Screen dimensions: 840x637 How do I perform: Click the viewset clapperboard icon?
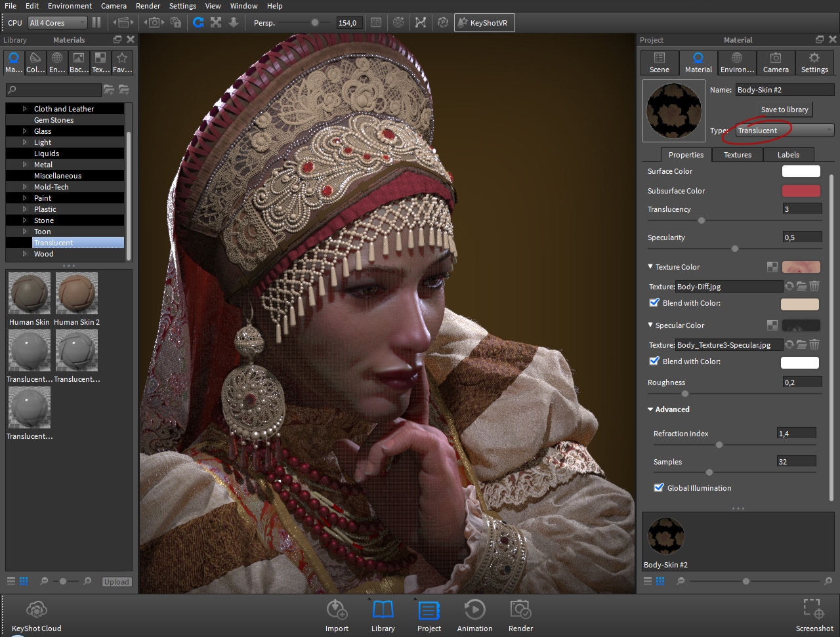pos(122,22)
